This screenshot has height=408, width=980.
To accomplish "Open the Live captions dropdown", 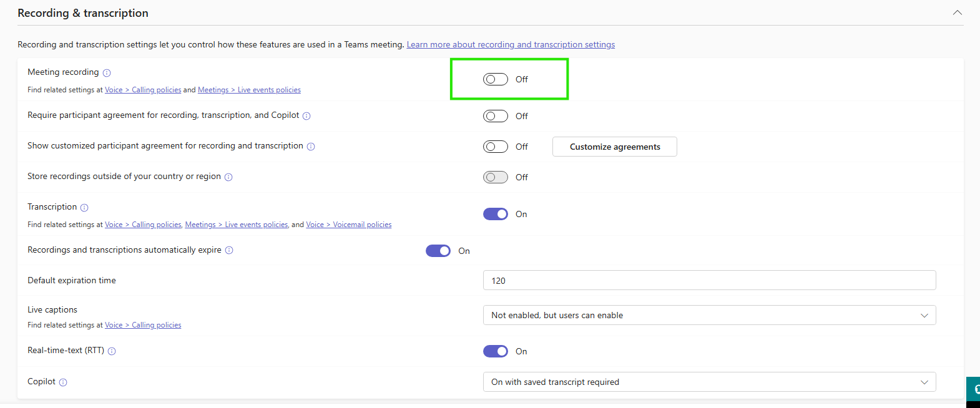I will pos(709,315).
